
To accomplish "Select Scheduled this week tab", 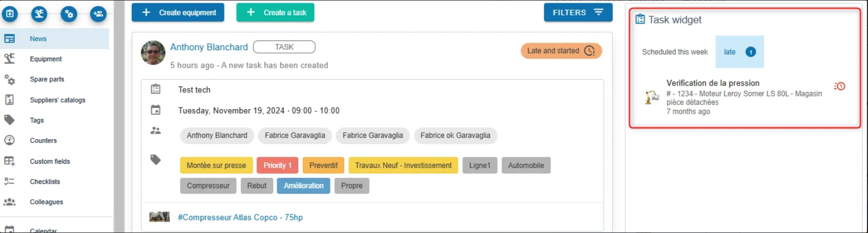I will coord(675,52).
